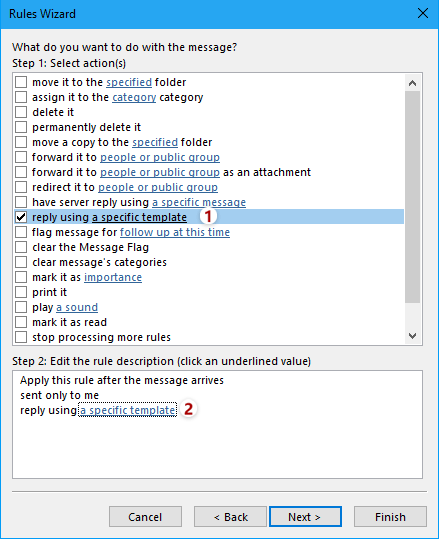Uncheck 'reply using a specific template' checkbox
439x539 pixels.
(21, 217)
